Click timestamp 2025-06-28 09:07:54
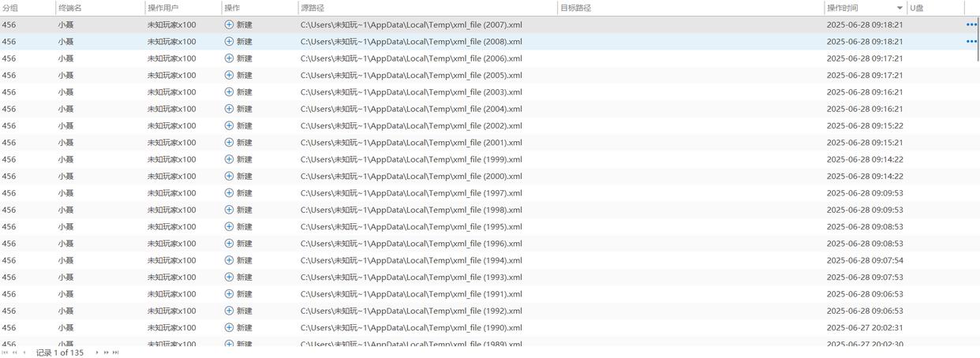The height and width of the screenshot is (358, 980). pyautogui.click(x=865, y=260)
